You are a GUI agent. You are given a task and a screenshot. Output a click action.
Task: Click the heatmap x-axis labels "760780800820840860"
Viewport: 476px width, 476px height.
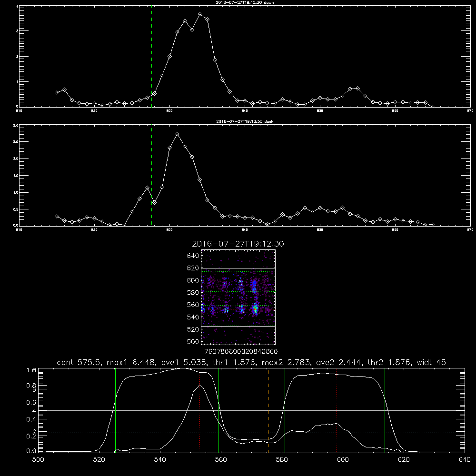tap(241, 352)
